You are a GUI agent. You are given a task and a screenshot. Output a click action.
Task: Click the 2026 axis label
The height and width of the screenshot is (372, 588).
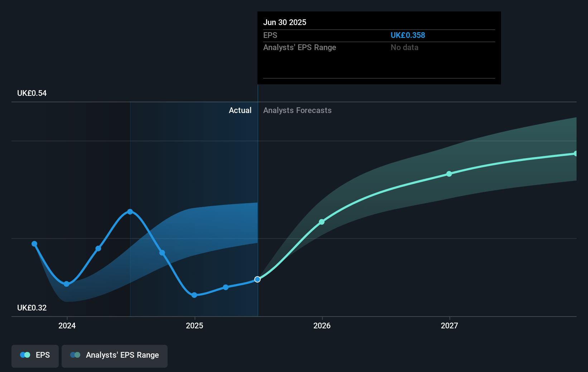pyautogui.click(x=322, y=325)
